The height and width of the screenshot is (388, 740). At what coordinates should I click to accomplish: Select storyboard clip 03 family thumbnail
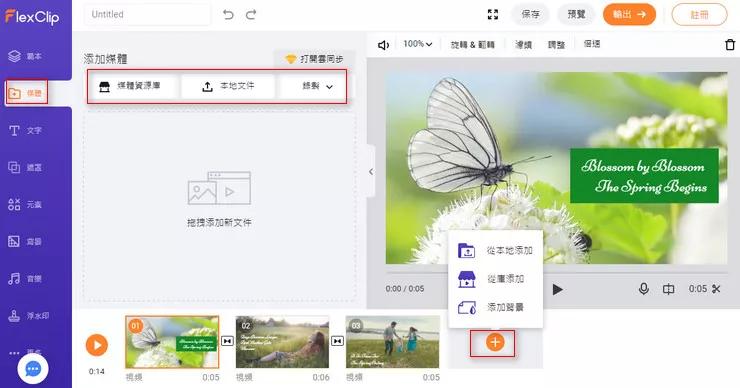pyautogui.click(x=392, y=342)
